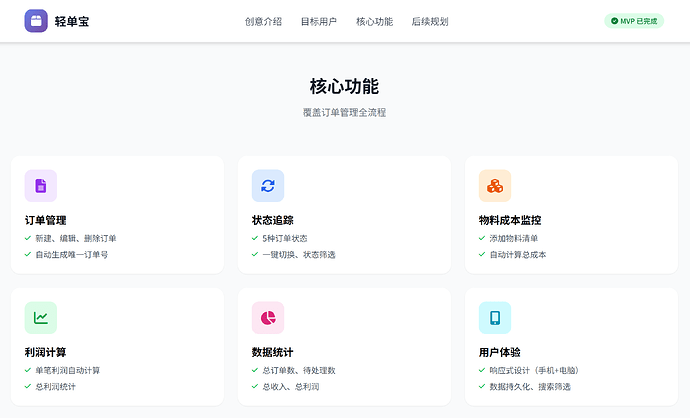Viewport: 690px width, 418px height.
Task: Click the 用户体验 mobile phone icon
Action: (x=495, y=318)
